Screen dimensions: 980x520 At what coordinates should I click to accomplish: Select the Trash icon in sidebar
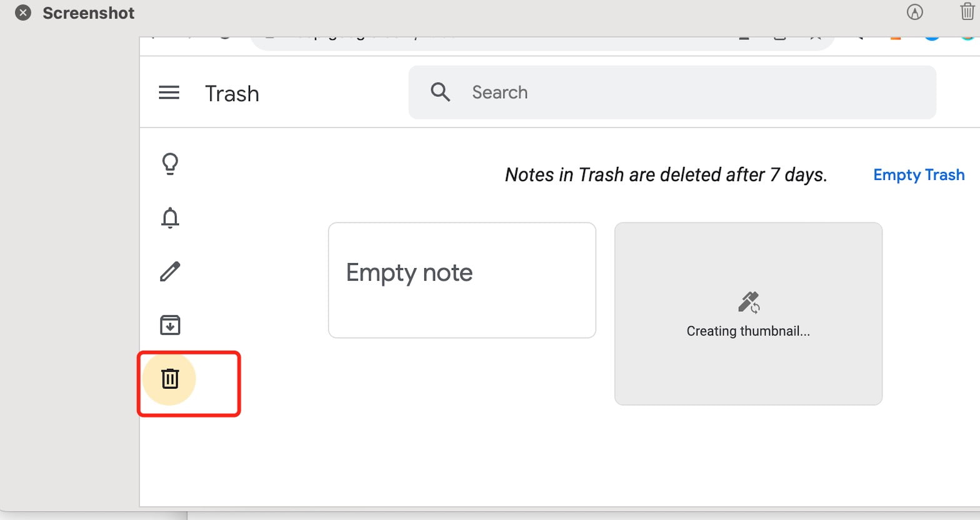click(x=170, y=379)
